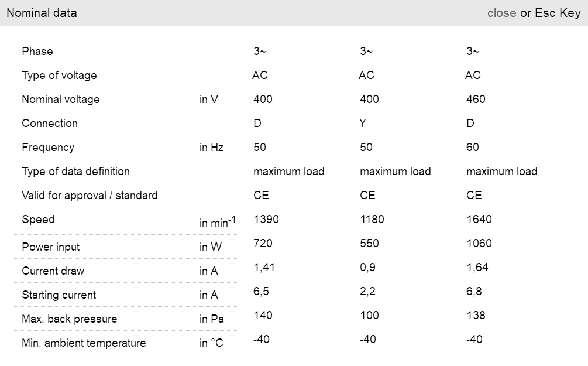This screenshot has height=366, width=588.
Task: Select the Y connection value
Action: 364,124
